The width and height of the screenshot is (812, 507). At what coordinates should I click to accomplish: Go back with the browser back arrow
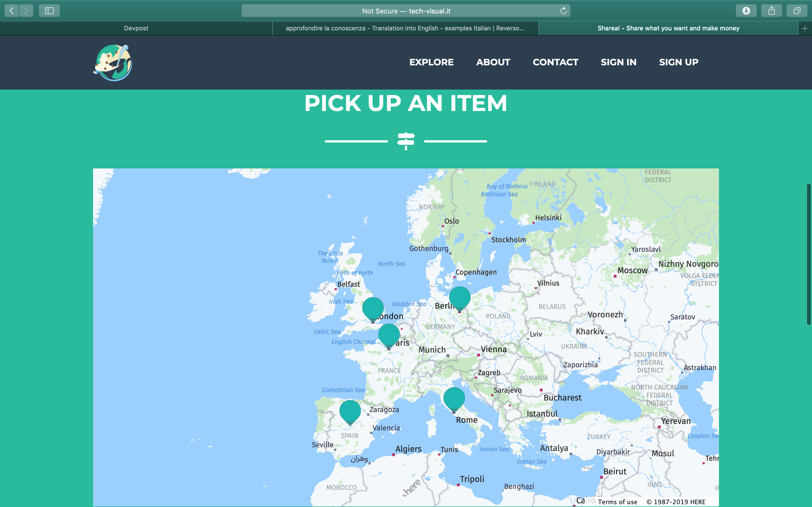tap(12, 11)
